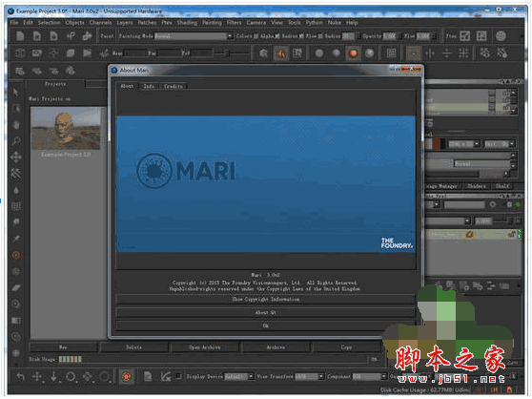Click the page icon in bottom toolbar
The image size is (532, 399).
click(x=148, y=376)
